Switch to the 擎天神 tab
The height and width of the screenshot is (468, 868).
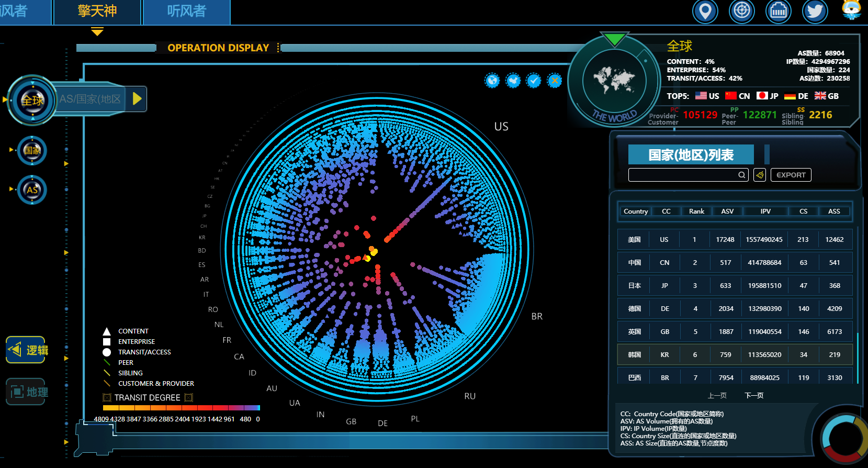click(97, 12)
